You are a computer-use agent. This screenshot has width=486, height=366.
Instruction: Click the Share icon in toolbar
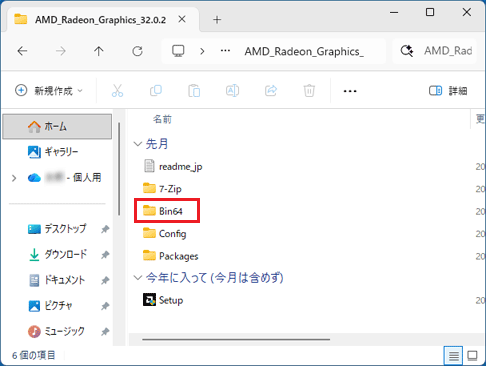(271, 91)
